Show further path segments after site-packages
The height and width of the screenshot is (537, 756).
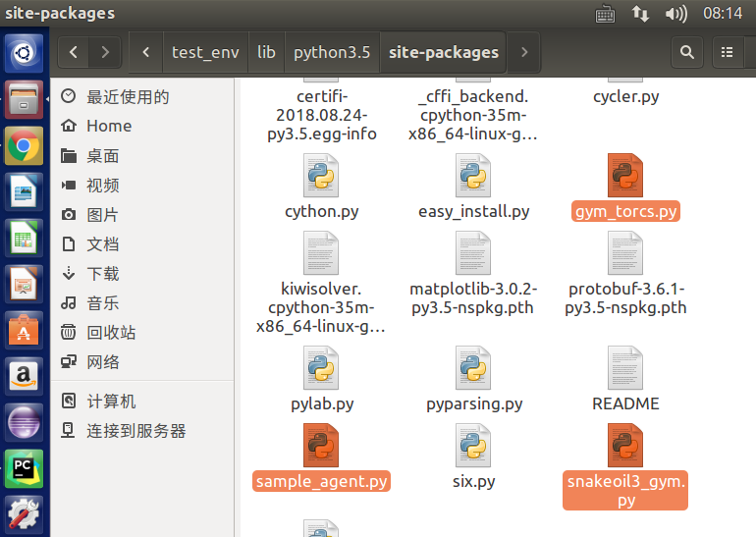[524, 52]
